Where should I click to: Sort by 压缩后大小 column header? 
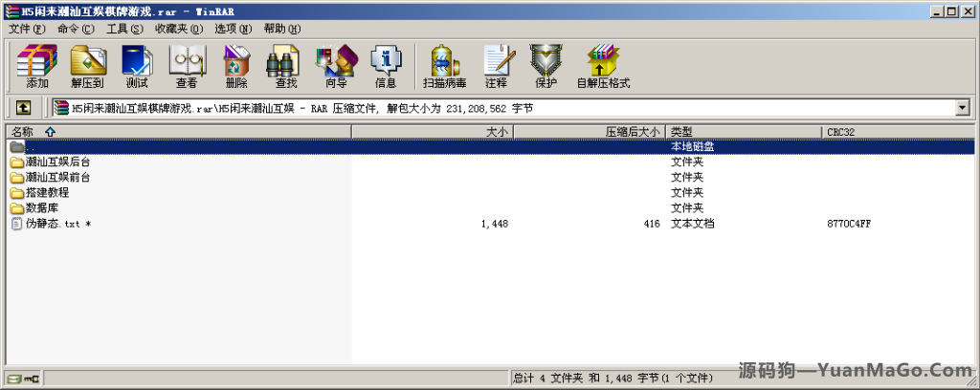632,131
